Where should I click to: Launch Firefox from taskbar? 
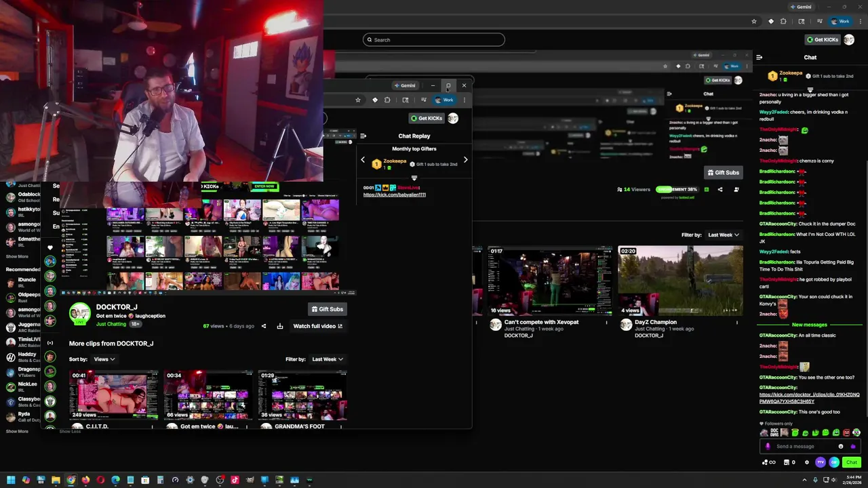coord(85,480)
